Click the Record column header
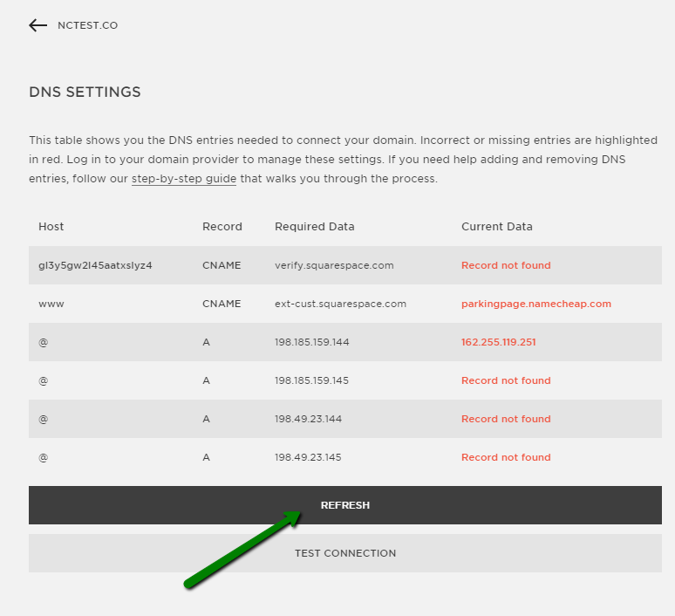 coord(222,227)
